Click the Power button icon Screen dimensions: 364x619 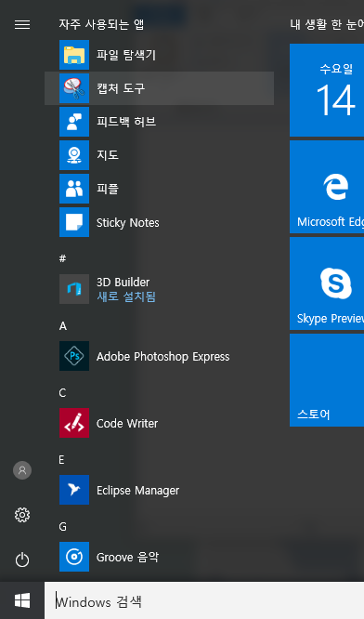click(22, 560)
